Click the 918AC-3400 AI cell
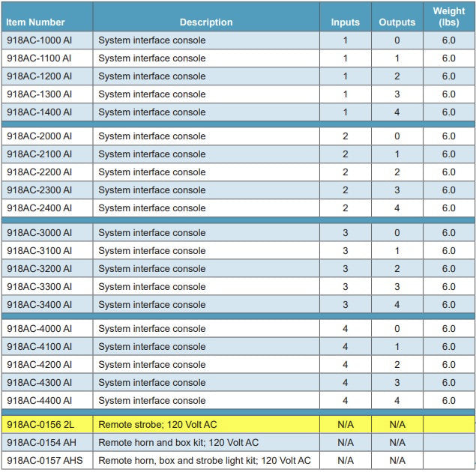This screenshot has width=476, height=472. tap(40, 305)
